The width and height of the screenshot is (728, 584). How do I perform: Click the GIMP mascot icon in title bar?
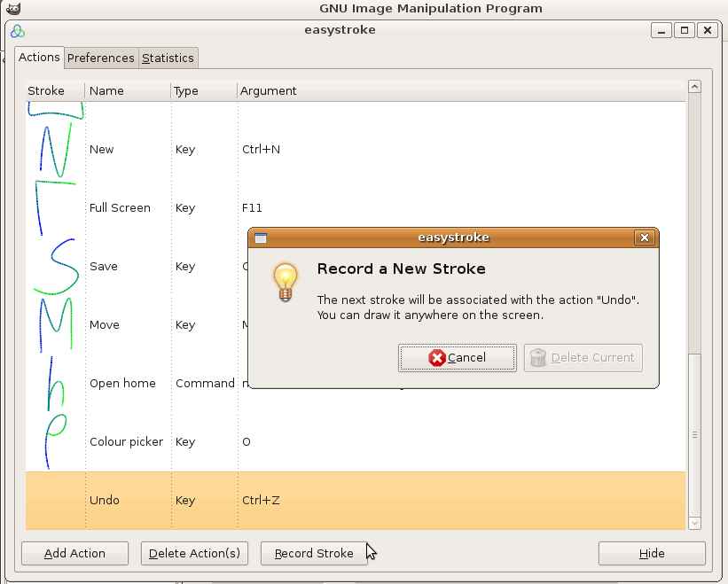(x=13, y=8)
